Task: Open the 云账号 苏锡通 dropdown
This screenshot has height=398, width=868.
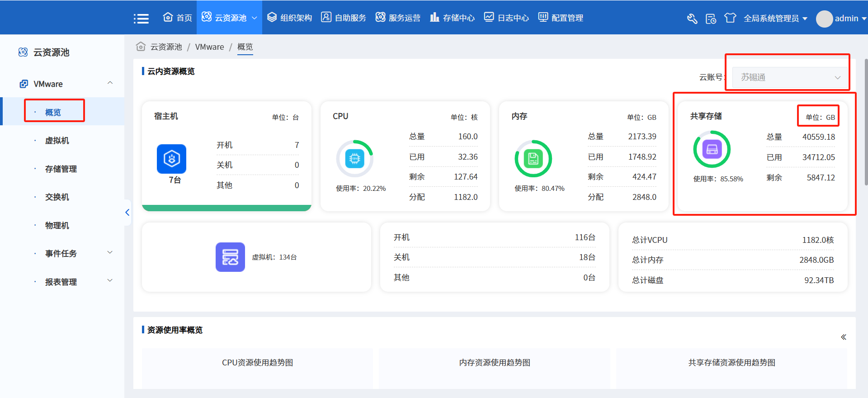Action: pyautogui.click(x=789, y=77)
